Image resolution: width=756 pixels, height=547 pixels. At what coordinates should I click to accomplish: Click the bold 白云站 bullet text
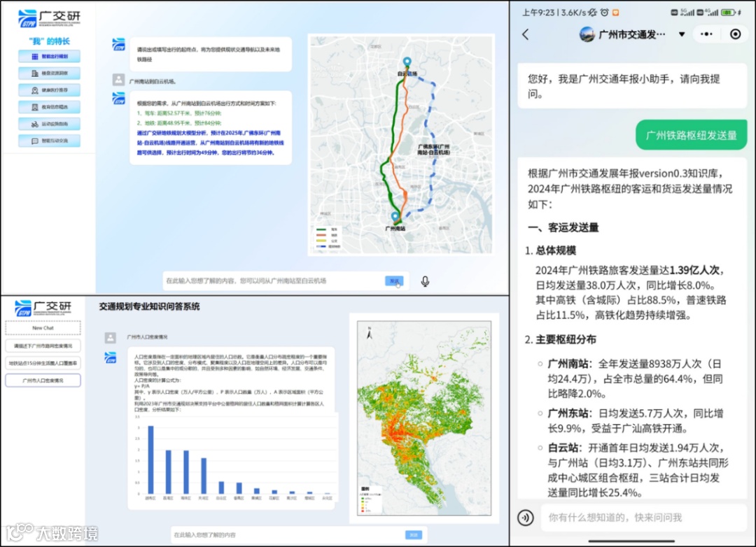click(563, 448)
